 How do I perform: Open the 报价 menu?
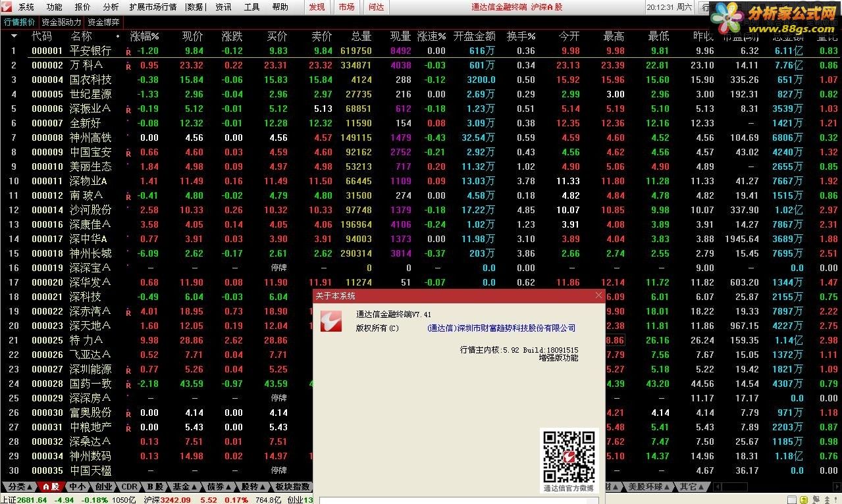83,7
